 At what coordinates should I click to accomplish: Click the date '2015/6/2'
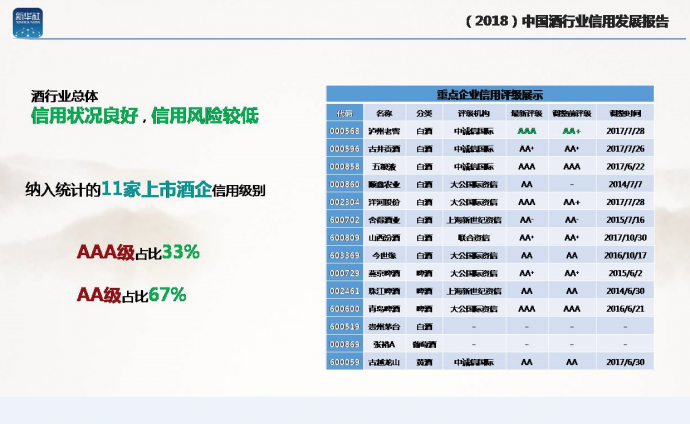pyautogui.click(x=625, y=273)
